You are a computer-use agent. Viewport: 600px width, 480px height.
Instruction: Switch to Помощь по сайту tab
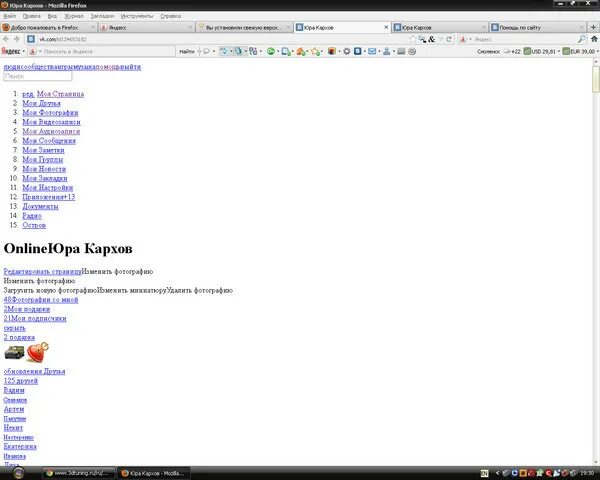click(537, 27)
